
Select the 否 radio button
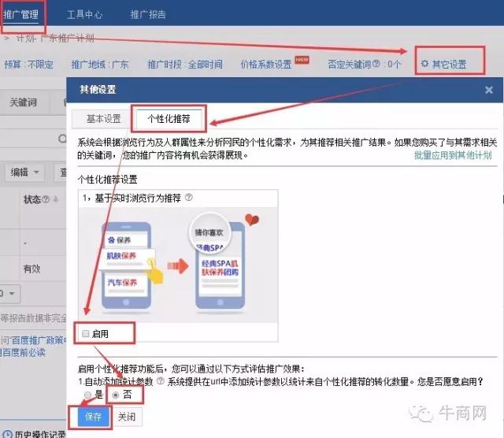click(115, 395)
